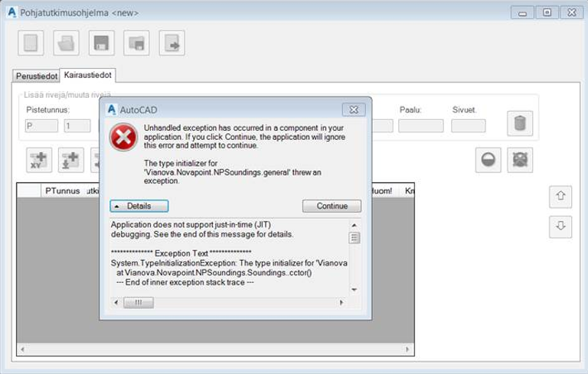588x374 pixels.
Task: Click the add XY point icon
Action: pyautogui.click(x=39, y=160)
